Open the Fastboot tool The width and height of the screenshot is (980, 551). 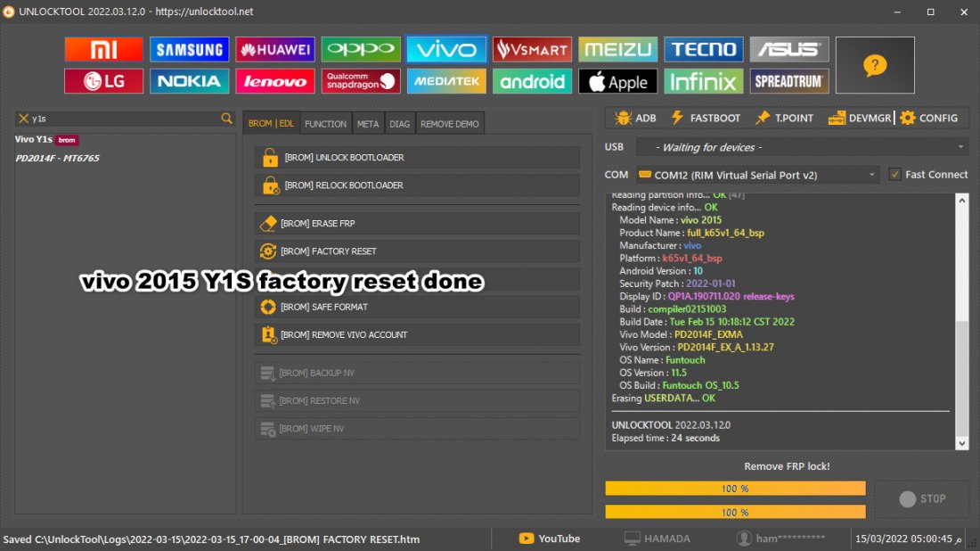point(706,119)
